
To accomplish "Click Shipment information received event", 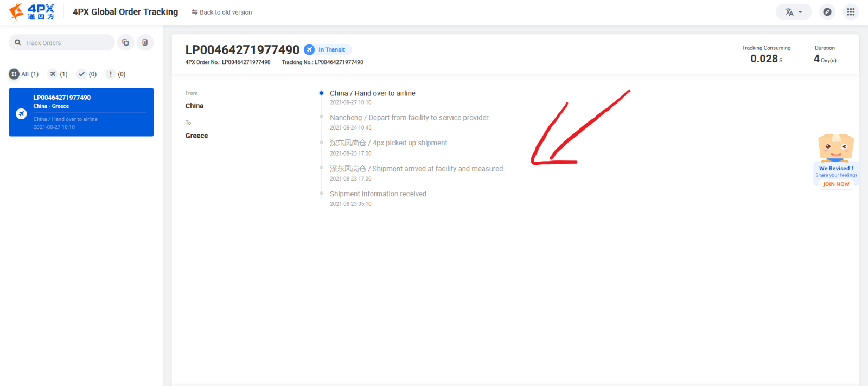I will coord(378,194).
